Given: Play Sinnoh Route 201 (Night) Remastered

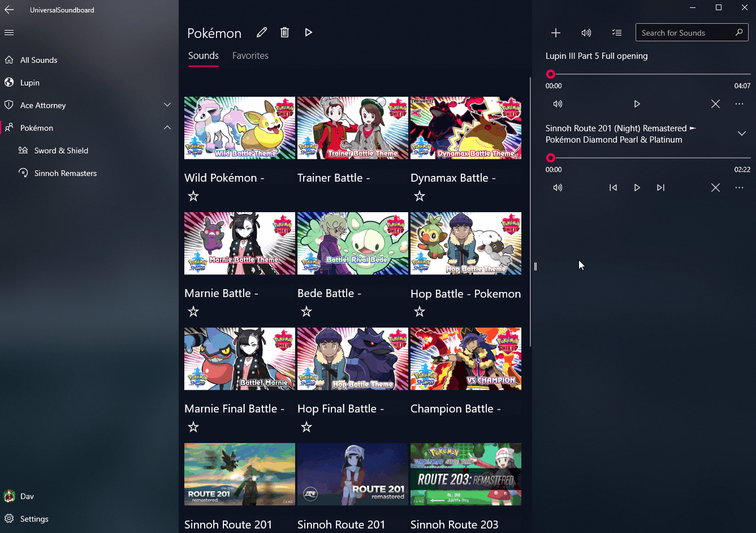Looking at the screenshot, I should (x=637, y=188).
